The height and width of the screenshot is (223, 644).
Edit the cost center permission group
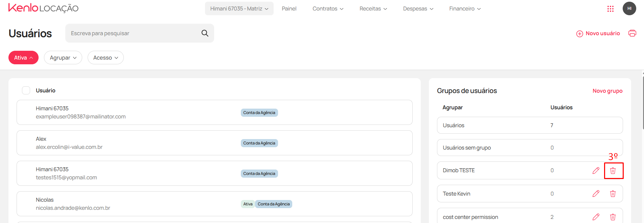(596, 217)
